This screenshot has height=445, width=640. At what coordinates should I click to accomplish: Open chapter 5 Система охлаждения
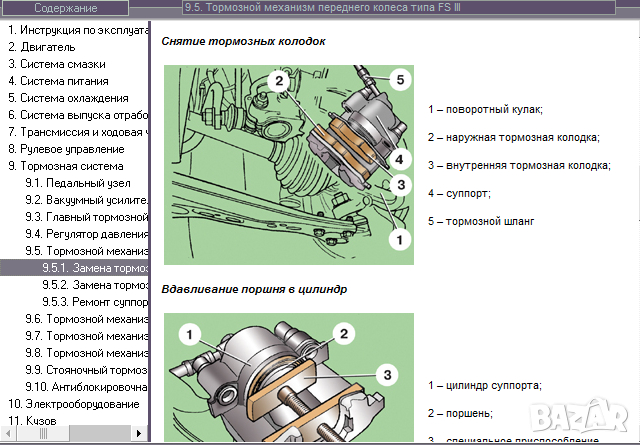coord(68,98)
